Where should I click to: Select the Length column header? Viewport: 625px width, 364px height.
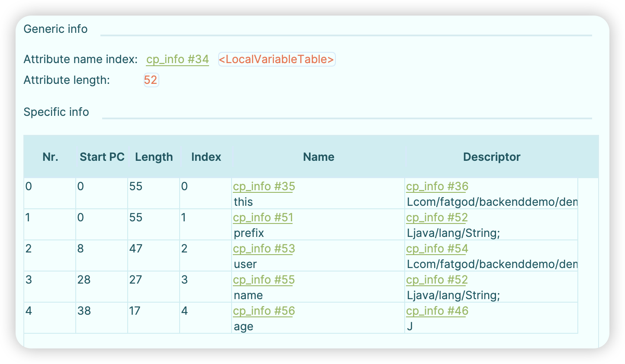tap(154, 157)
